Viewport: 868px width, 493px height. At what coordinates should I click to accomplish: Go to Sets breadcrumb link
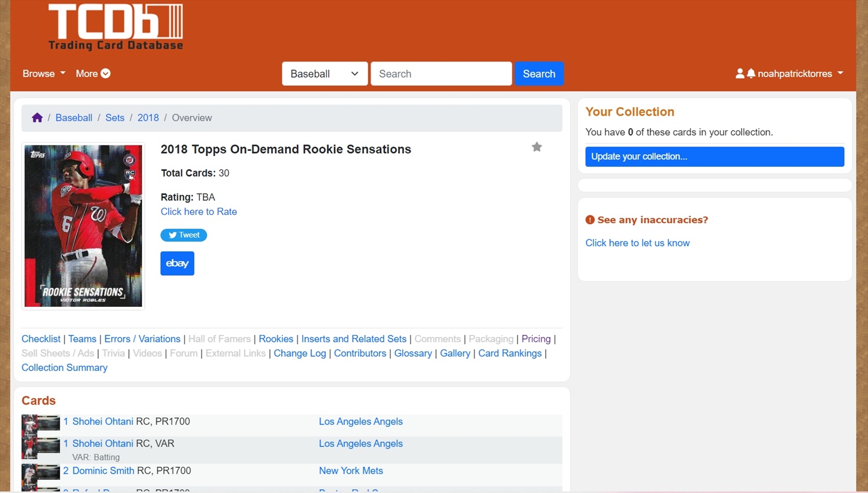[114, 118]
